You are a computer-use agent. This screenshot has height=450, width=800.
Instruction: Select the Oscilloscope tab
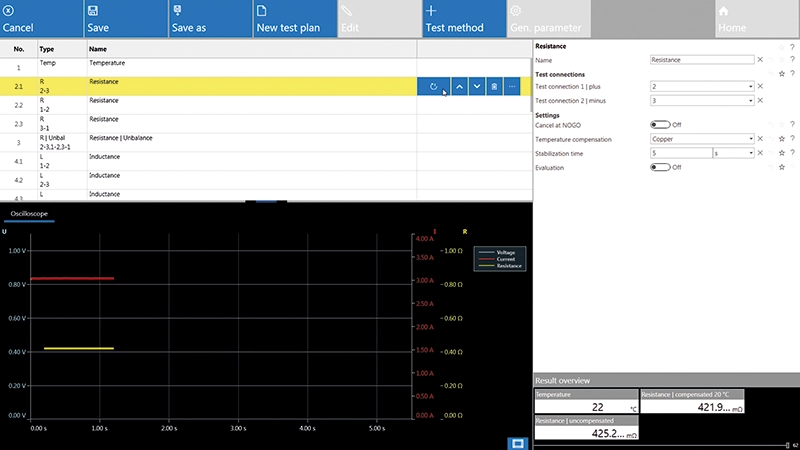pos(29,214)
